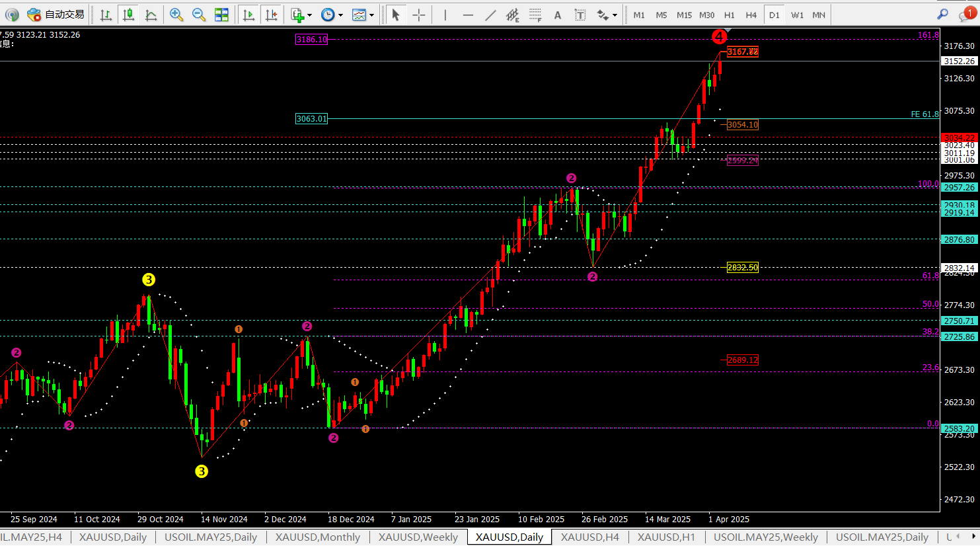Select the vertical line drawing tool
This screenshot has height=546, width=980.
(x=445, y=15)
